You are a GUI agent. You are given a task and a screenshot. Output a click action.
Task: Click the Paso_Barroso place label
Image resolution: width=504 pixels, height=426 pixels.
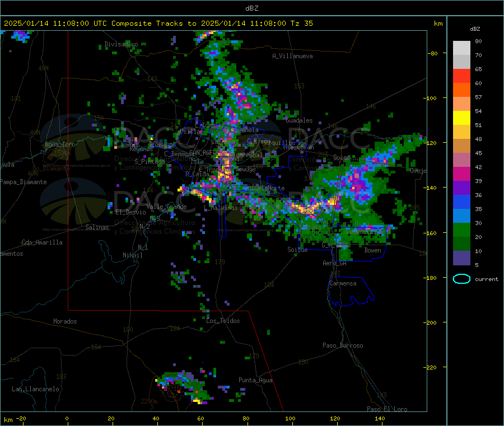point(343,345)
